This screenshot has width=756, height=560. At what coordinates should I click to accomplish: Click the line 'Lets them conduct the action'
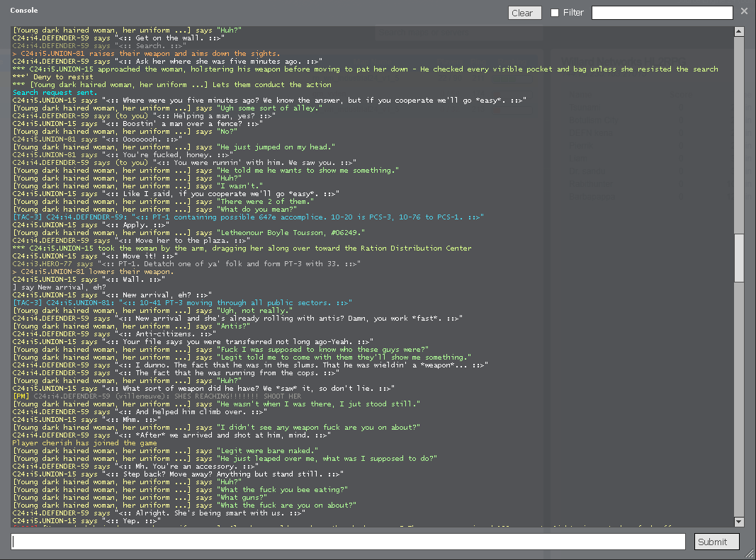[x=172, y=85]
